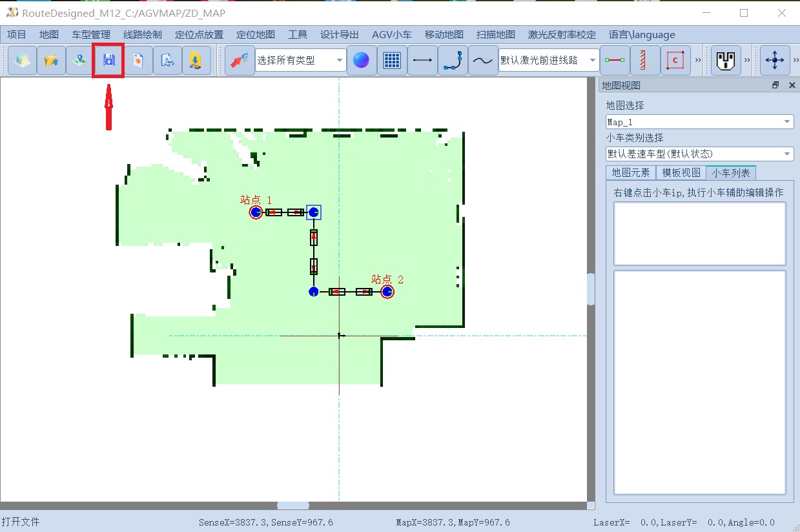The image size is (800, 532).
Task: Click the new file document icon
Action: pos(138,61)
